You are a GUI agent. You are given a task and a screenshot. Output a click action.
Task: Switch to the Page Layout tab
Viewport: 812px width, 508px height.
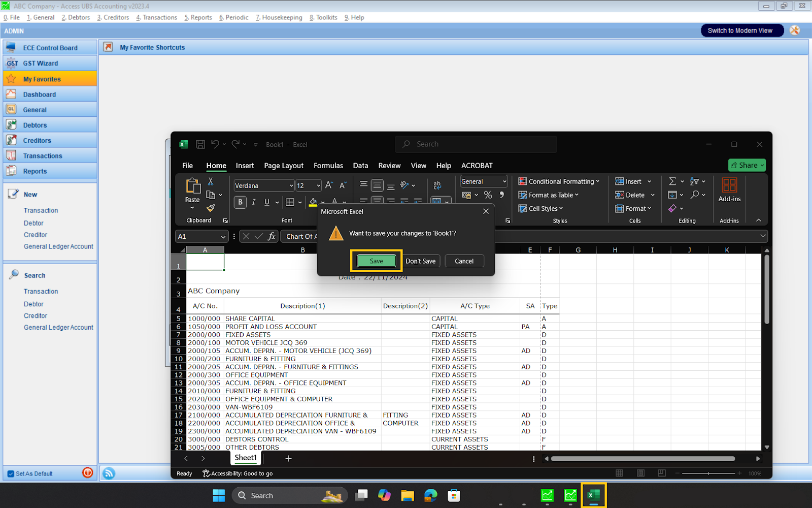[x=284, y=166]
